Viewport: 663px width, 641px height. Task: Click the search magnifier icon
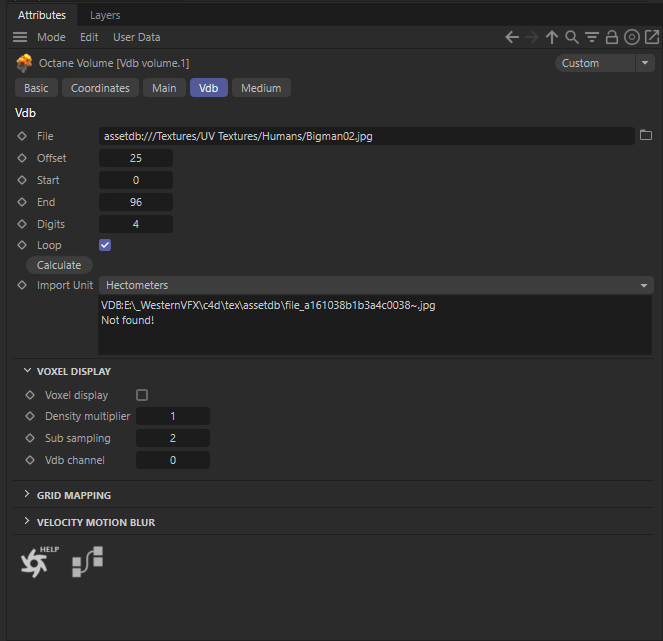click(x=572, y=37)
